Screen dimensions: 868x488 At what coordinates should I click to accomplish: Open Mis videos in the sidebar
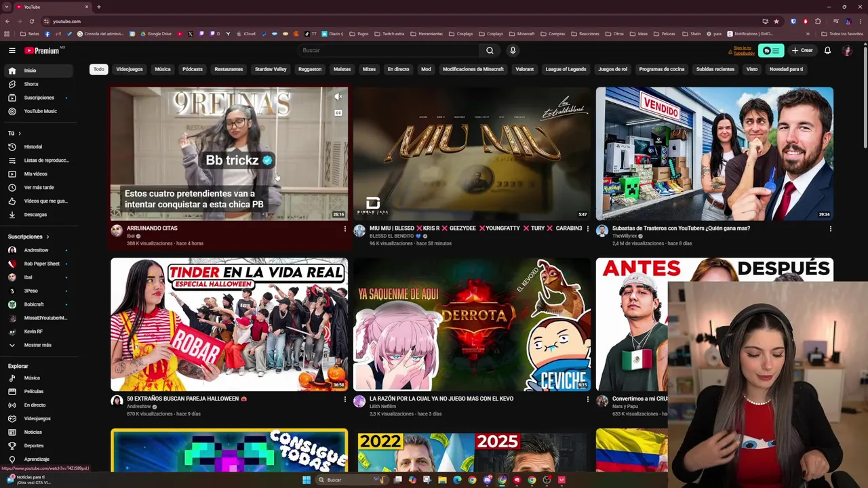coord(38,174)
